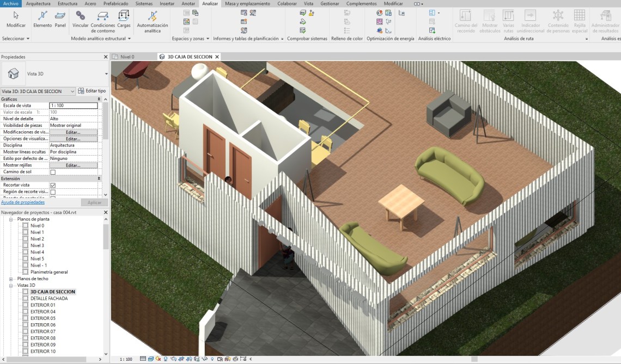Image resolution: width=621 pixels, height=364 pixels.
Task: Uncheck the Recortar vista checkbox
Action: click(53, 186)
